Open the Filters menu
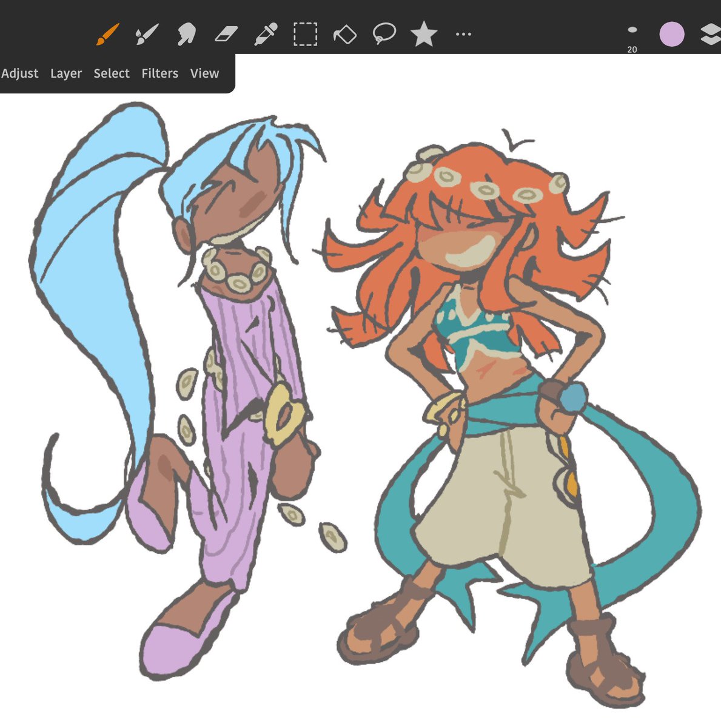Viewport: 721px width, 728px height. pos(160,73)
